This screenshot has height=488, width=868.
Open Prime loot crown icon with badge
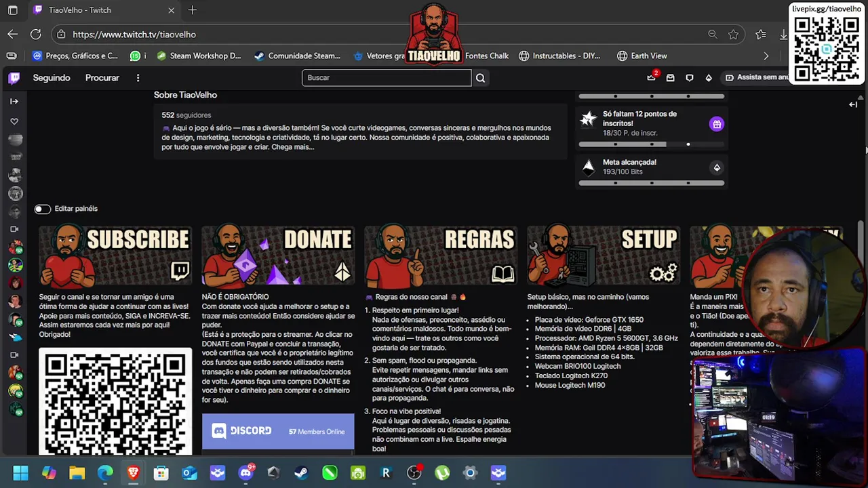pos(652,77)
